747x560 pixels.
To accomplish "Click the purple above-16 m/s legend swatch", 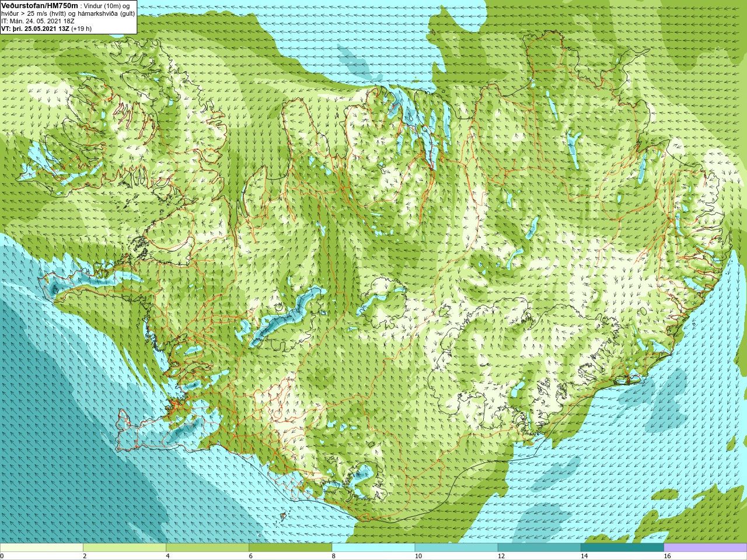I will coord(706,548).
